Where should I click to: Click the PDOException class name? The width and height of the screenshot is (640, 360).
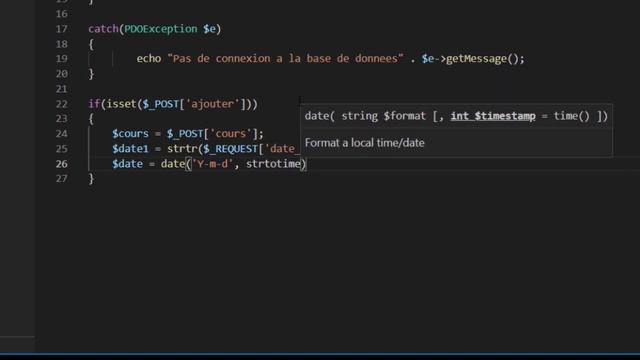click(x=161, y=29)
